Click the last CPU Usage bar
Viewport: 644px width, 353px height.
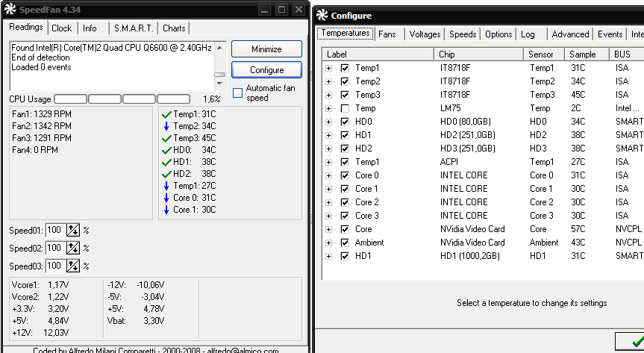pyautogui.click(x=174, y=99)
